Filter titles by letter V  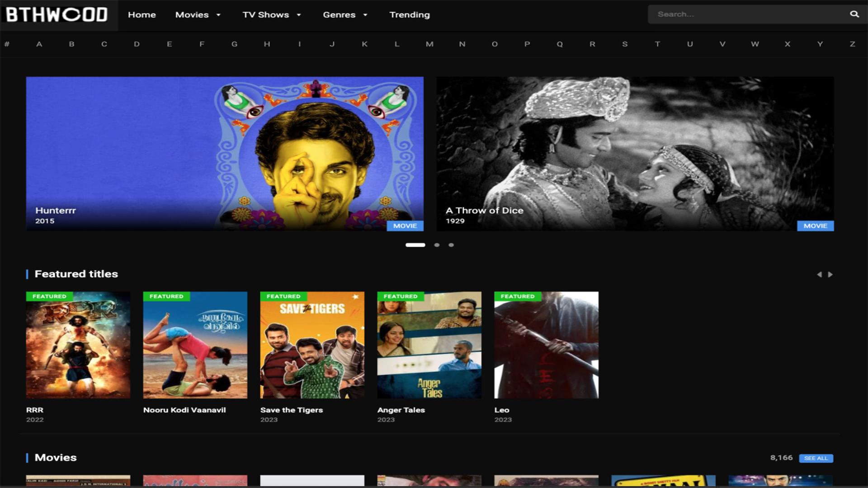pyautogui.click(x=722, y=44)
